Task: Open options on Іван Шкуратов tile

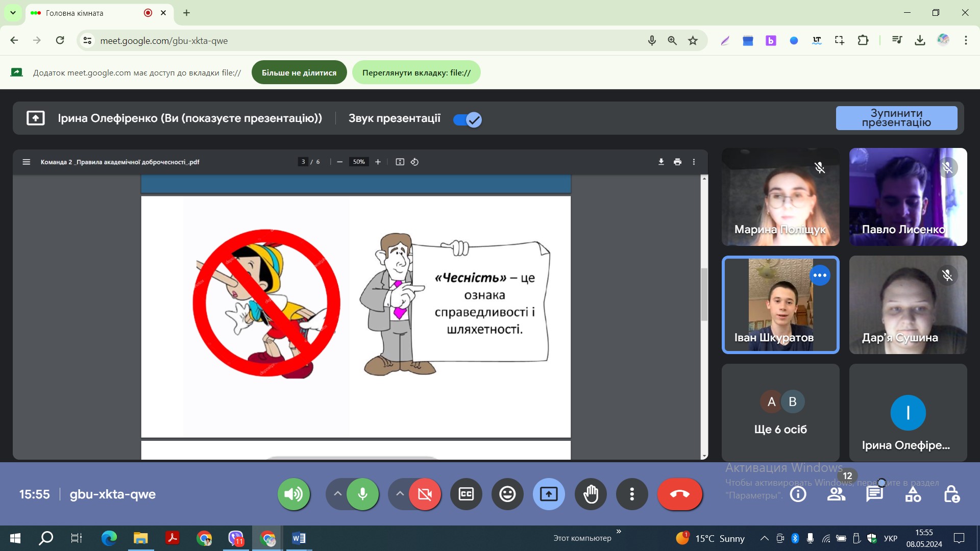Action: [x=820, y=275]
